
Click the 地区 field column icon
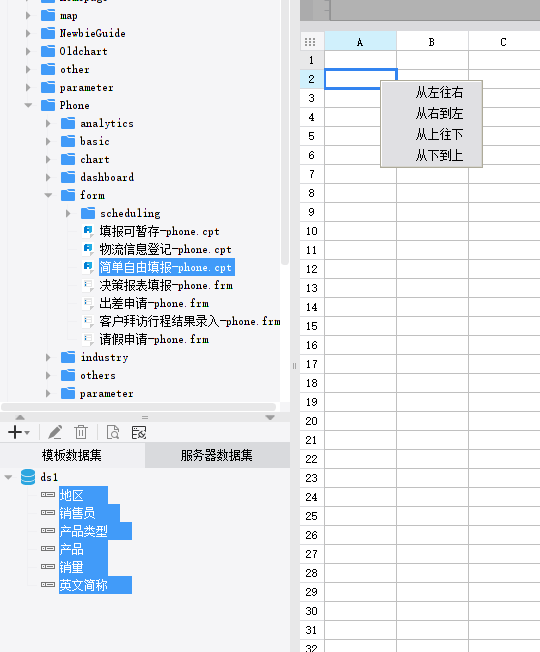(x=48, y=494)
